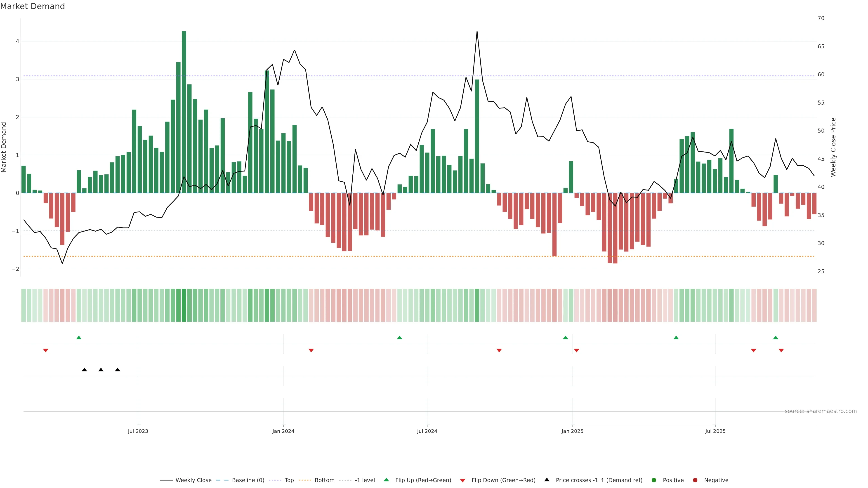Click the Market Demand chart title

[32, 6]
